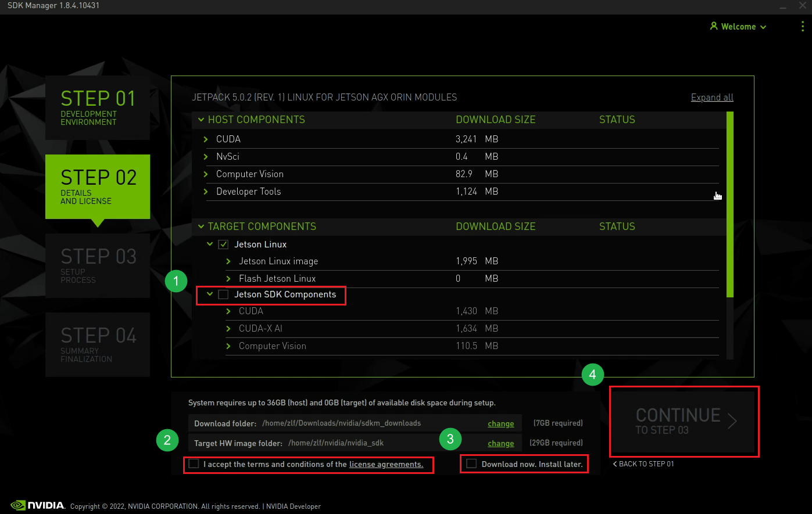Click the (29GB required) text
Image resolution: width=812 pixels, height=514 pixels.
tap(556, 443)
